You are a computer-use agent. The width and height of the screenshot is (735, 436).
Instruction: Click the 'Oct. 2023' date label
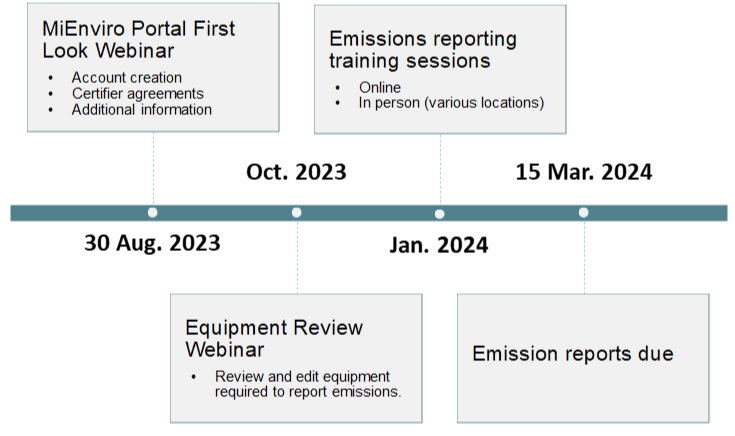pyautogui.click(x=296, y=172)
